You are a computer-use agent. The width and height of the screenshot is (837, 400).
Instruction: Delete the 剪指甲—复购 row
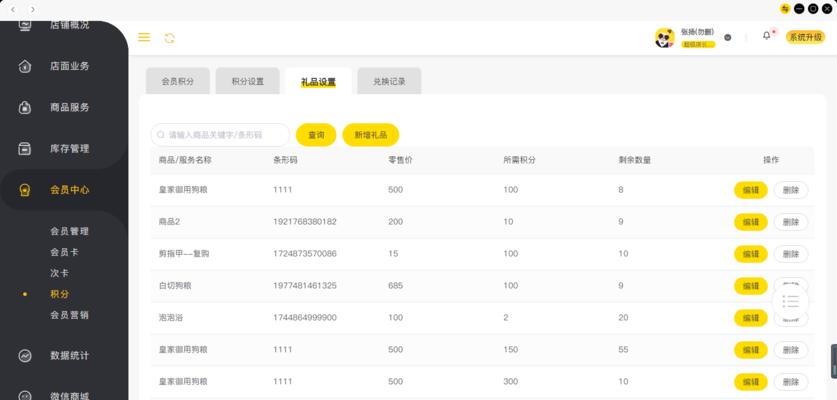point(791,254)
